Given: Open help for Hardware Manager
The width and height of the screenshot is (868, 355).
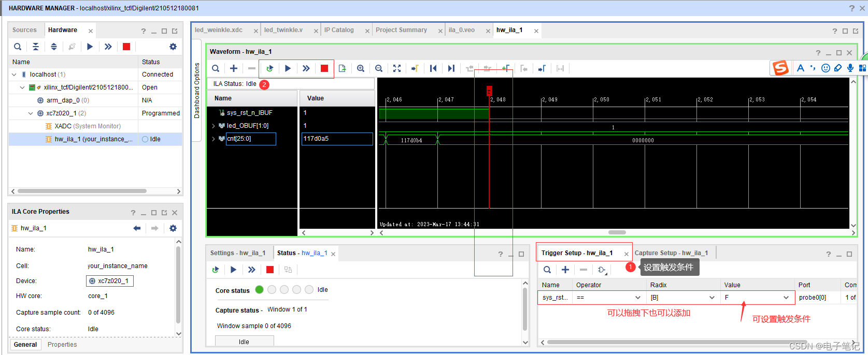Looking at the screenshot, I should coord(852,8).
